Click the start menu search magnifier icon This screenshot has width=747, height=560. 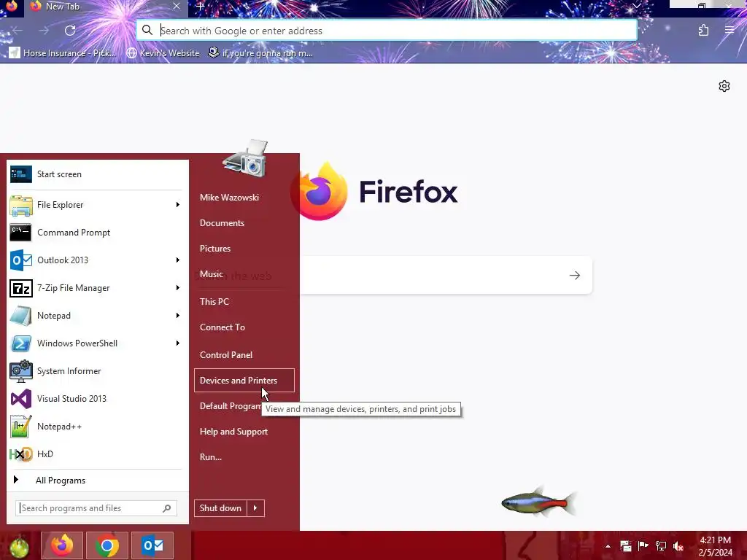167,508
